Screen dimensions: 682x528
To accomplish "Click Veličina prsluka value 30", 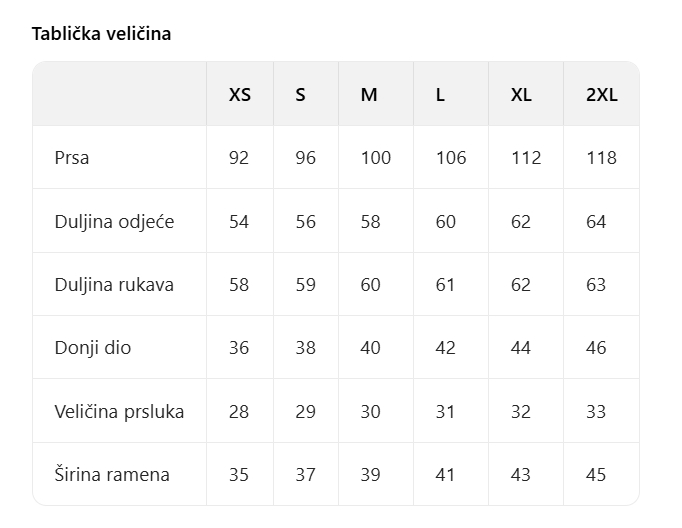I will coord(371,411).
